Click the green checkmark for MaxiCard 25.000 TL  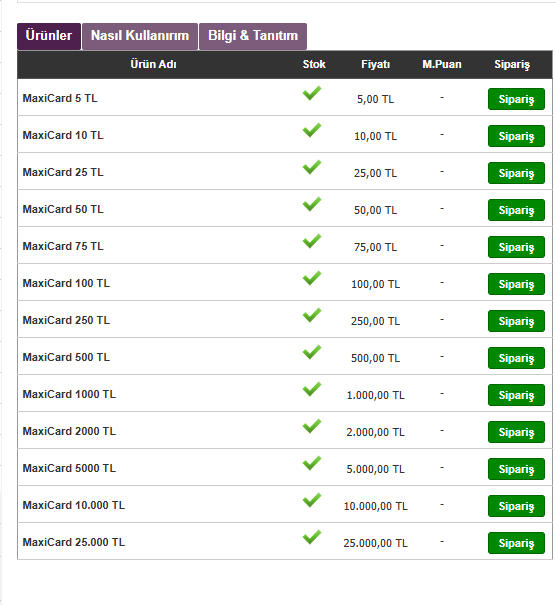312,537
